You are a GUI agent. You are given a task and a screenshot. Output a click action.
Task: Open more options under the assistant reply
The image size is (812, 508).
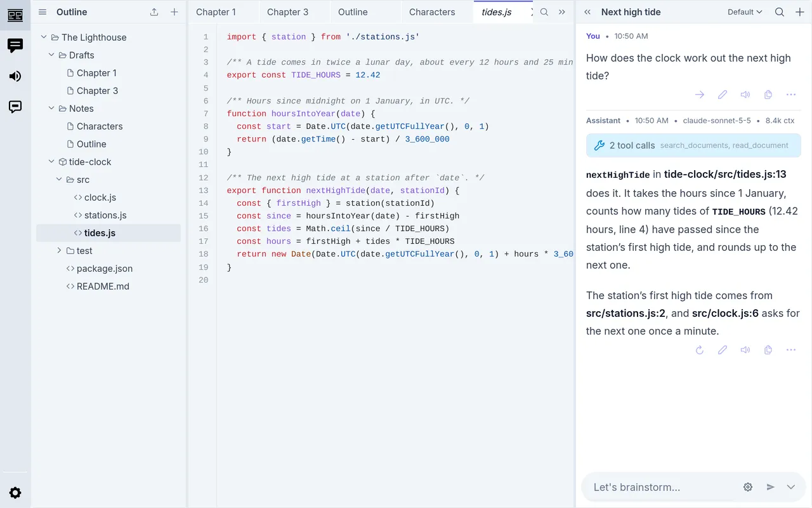(791, 350)
